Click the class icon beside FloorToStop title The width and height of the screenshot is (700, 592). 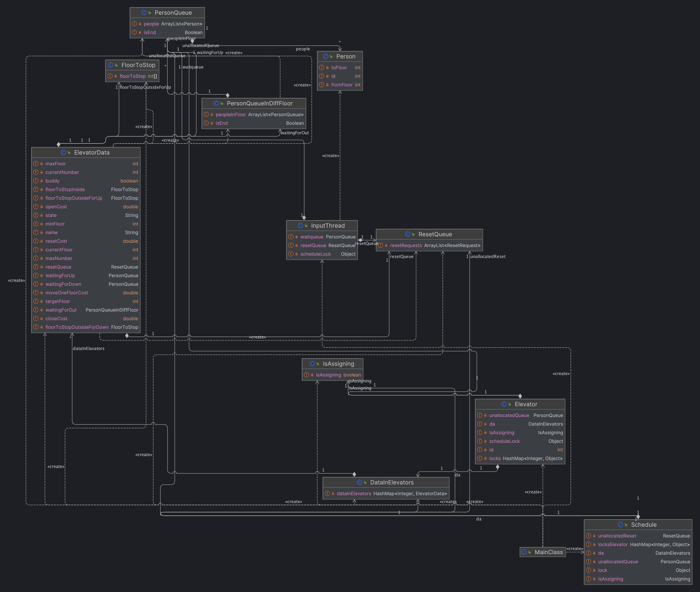(111, 65)
